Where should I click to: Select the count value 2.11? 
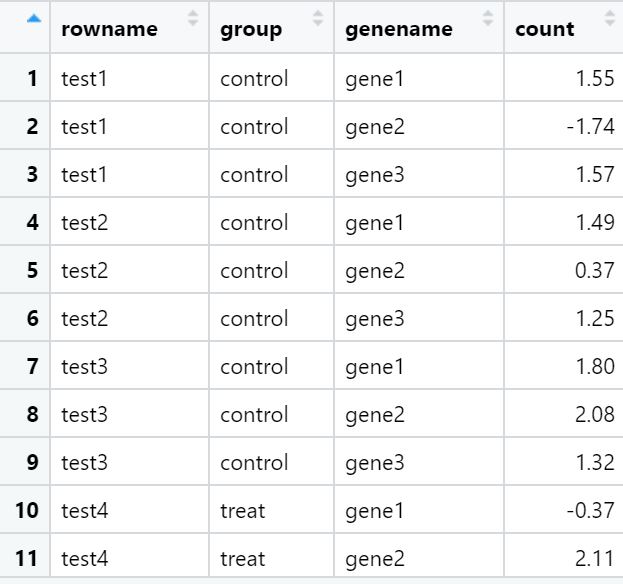[x=595, y=558]
